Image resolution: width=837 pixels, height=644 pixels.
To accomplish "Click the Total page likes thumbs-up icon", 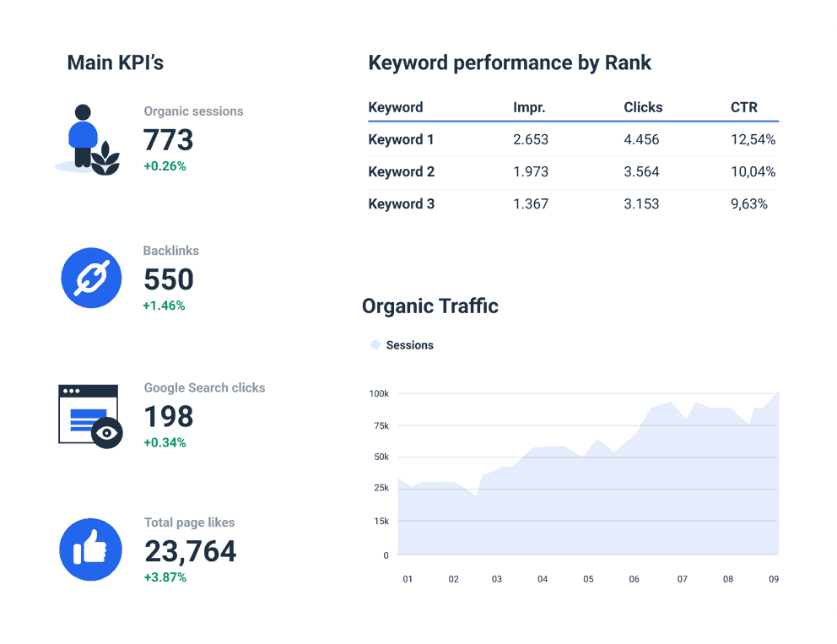I will click(x=91, y=549).
